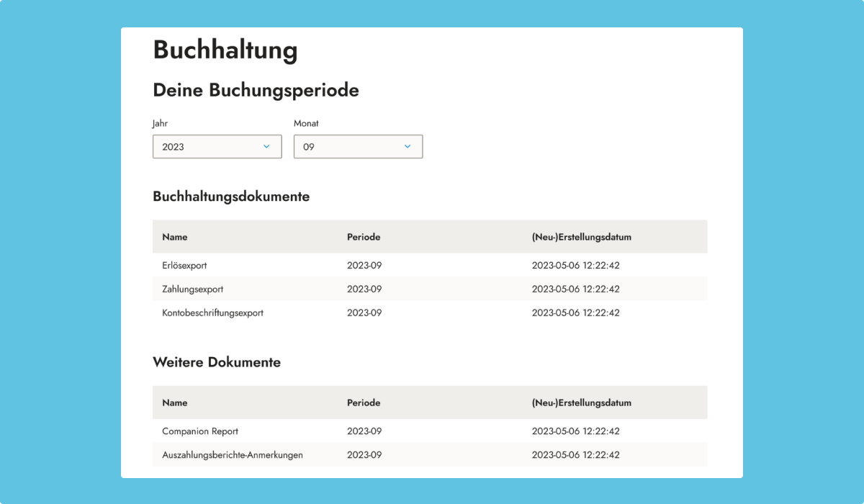Image resolution: width=864 pixels, height=504 pixels.
Task: Open the Monat dropdown showing 09
Action: click(358, 146)
